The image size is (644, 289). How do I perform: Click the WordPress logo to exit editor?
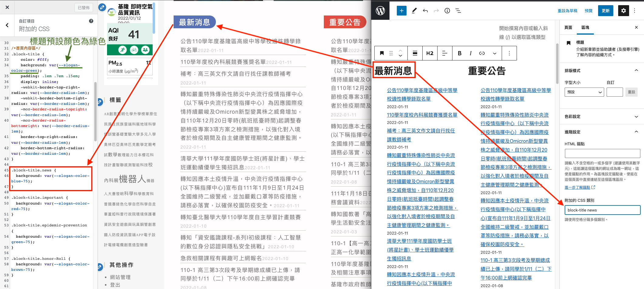(380, 11)
